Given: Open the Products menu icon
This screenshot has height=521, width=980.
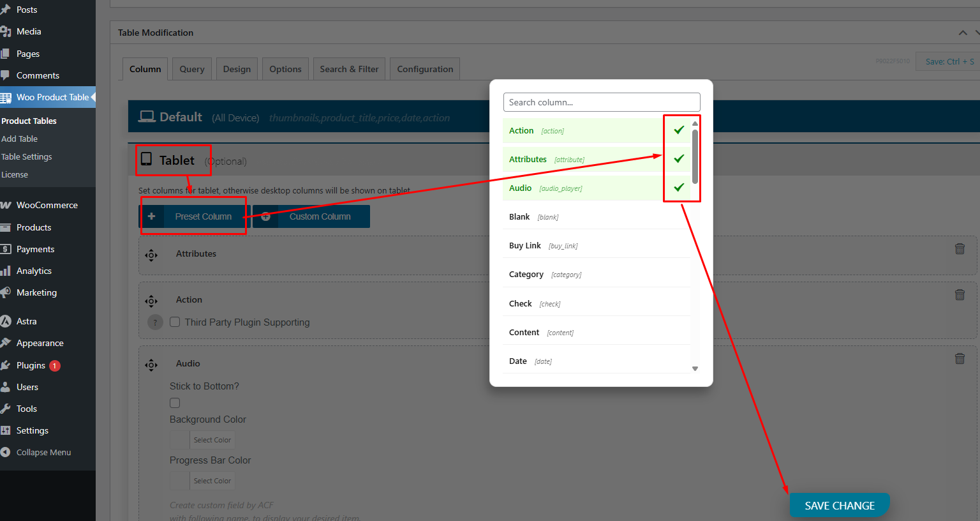Looking at the screenshot, I should [6, 227].
